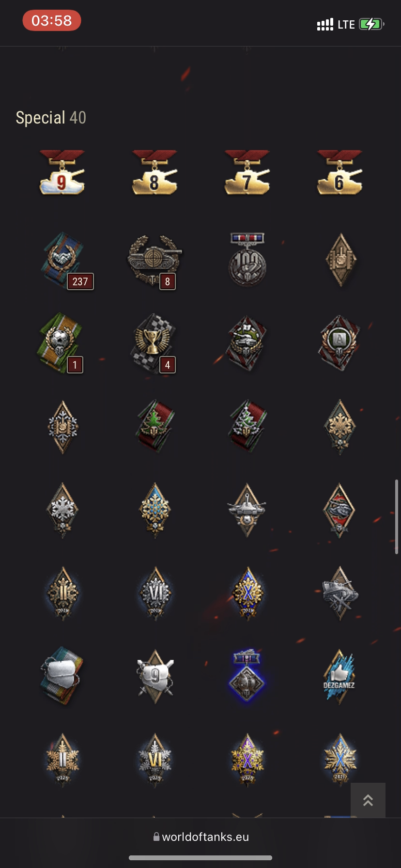
Task: Tap the blue X 2019 diamond badge
Action: pos(247,593)
